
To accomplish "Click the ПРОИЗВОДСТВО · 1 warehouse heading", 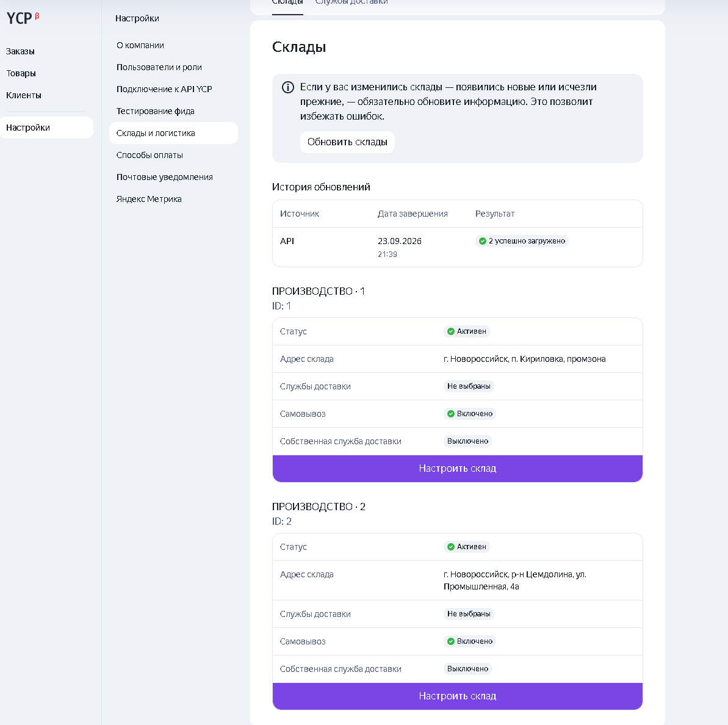I will [x=319, y=292].
